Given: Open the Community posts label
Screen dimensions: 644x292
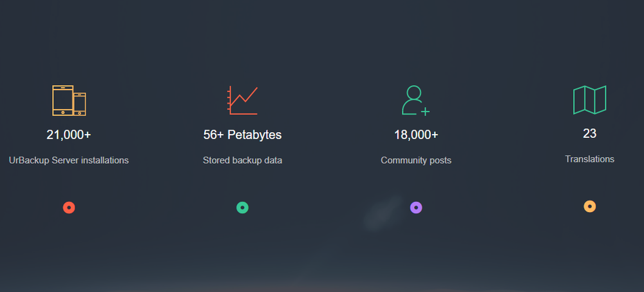Looking at the screenshot, I should 416,161.
